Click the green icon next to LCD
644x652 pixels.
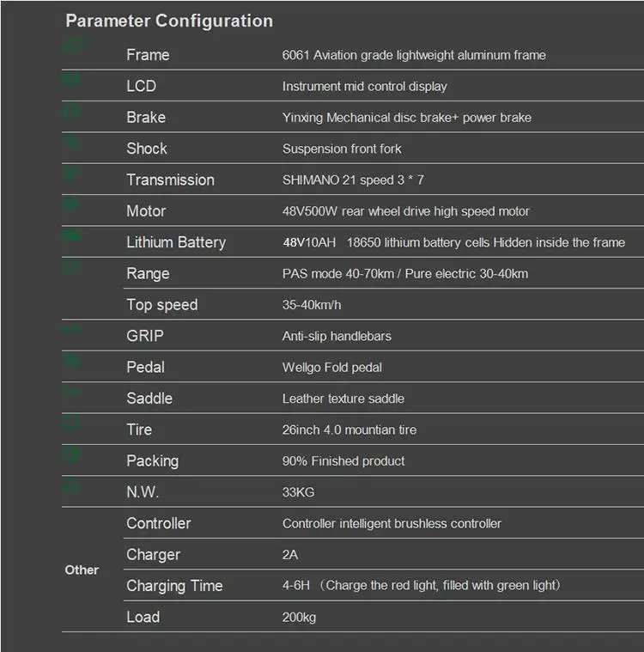(x=72, y=81)
